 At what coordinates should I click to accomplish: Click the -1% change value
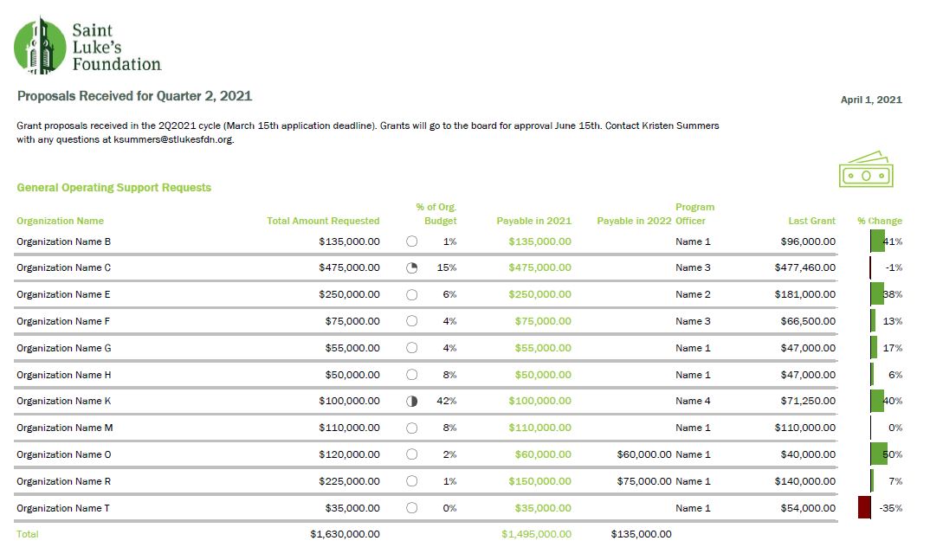click(x=894, y=267)
